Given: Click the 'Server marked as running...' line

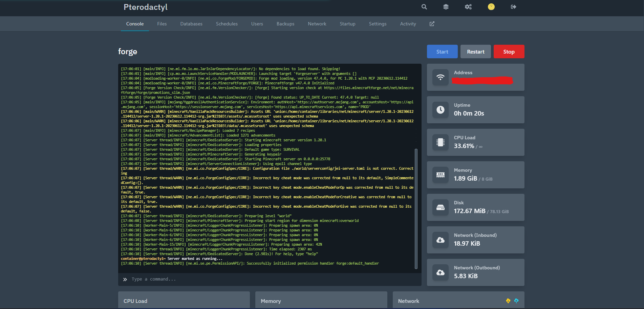Looking at the screenshot, I should pyautogui.click(x=171, y=259).
